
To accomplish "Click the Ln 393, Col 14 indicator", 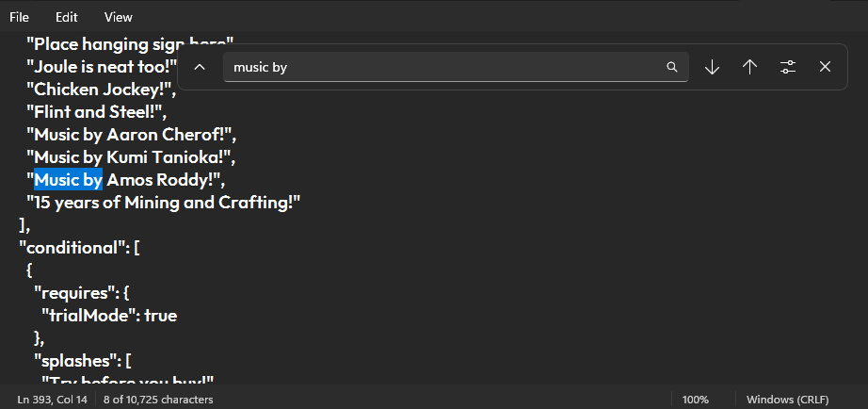I will click(53, 400).
